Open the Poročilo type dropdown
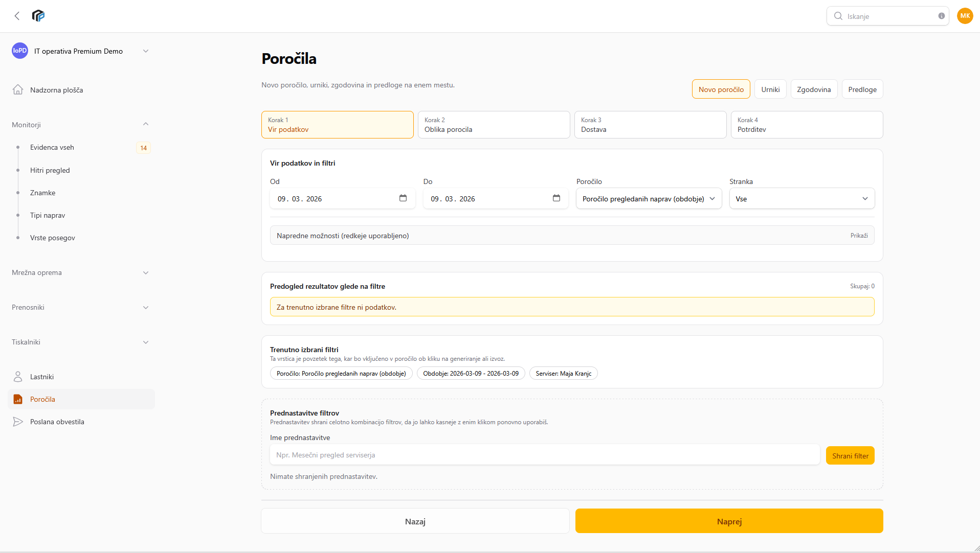The image size is (980, 553). coord(648,199)
